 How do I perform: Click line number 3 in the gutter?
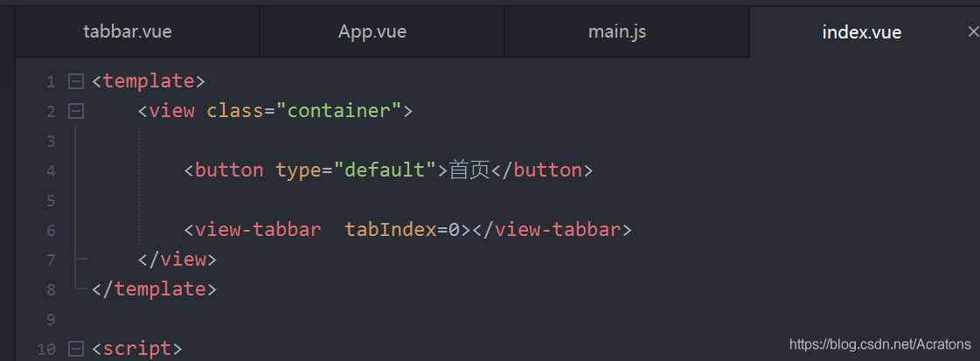(x=51, y=141)
